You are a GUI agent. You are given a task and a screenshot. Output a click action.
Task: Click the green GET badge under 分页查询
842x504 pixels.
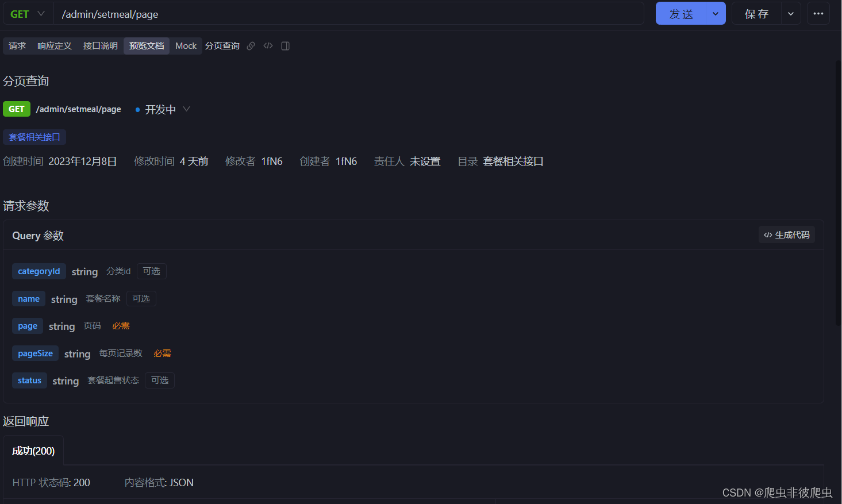click(x=16, y=109)
